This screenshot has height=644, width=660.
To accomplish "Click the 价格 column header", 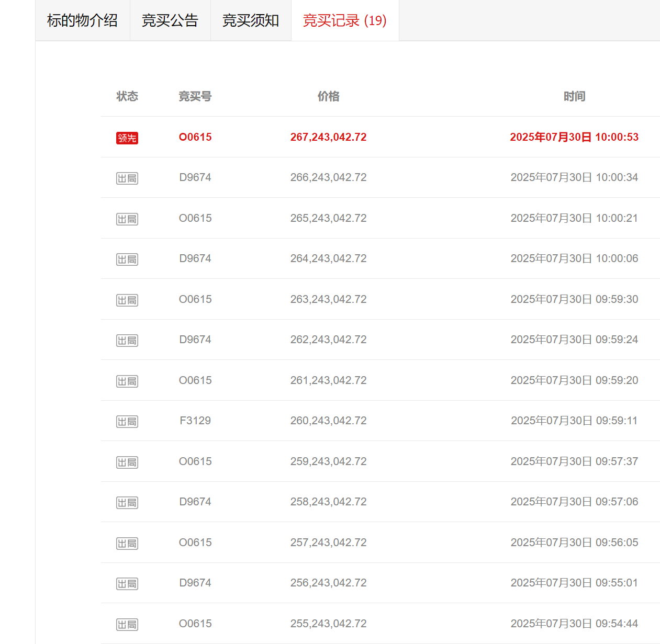I will (x=329, y=96).
